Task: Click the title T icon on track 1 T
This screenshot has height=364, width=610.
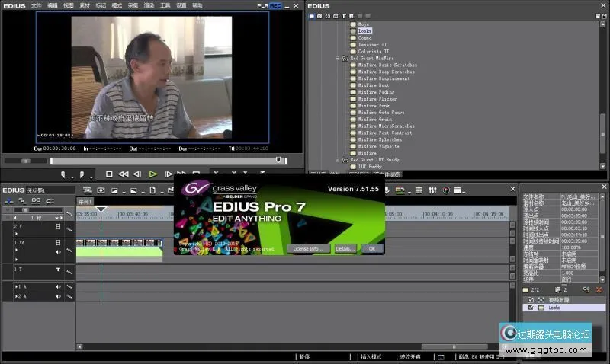Action: pos(57,270)
